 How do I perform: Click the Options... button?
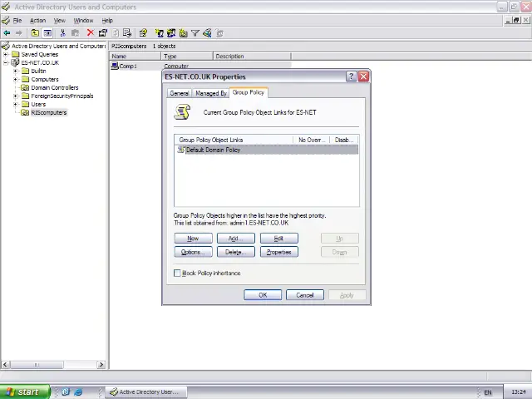pyautogui.click(x=193, y=252)
